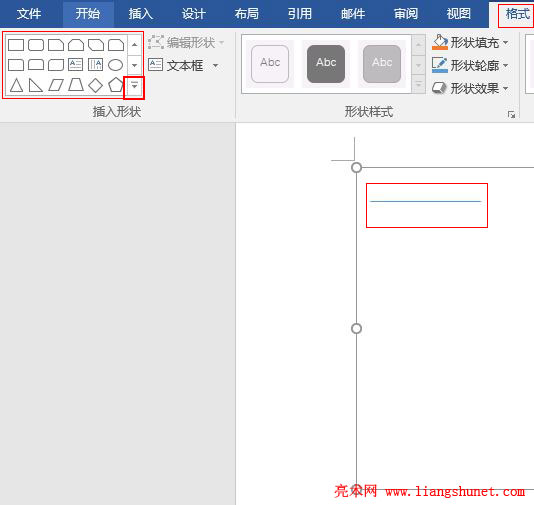Switch to the 格式 tab

pyautogui.click(x=517, y=14)
